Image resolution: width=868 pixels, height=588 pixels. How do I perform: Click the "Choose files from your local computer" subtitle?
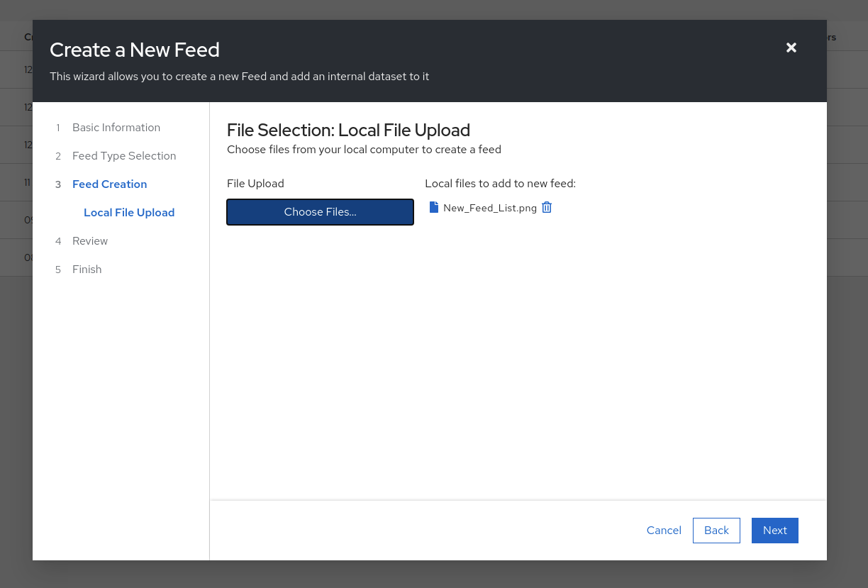(x=364, y=150)
